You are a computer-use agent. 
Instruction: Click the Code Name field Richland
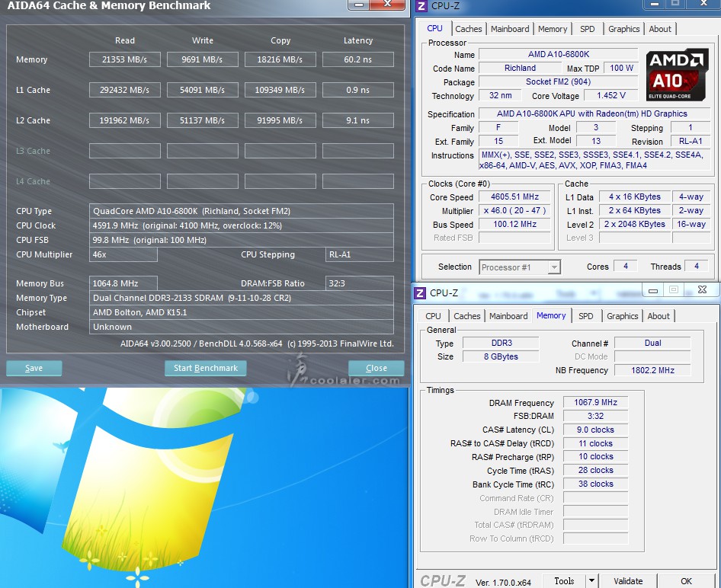pyautogui.click(x=520, y=68)
